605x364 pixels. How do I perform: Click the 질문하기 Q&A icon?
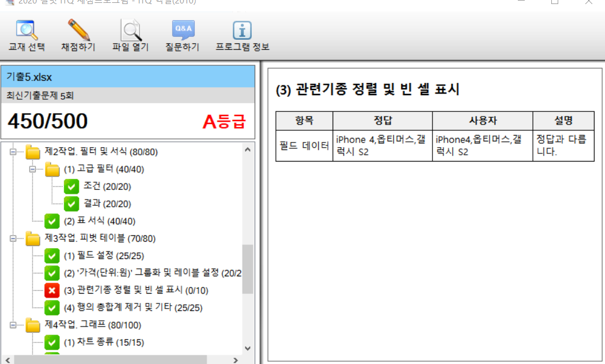tap(182, 30)
